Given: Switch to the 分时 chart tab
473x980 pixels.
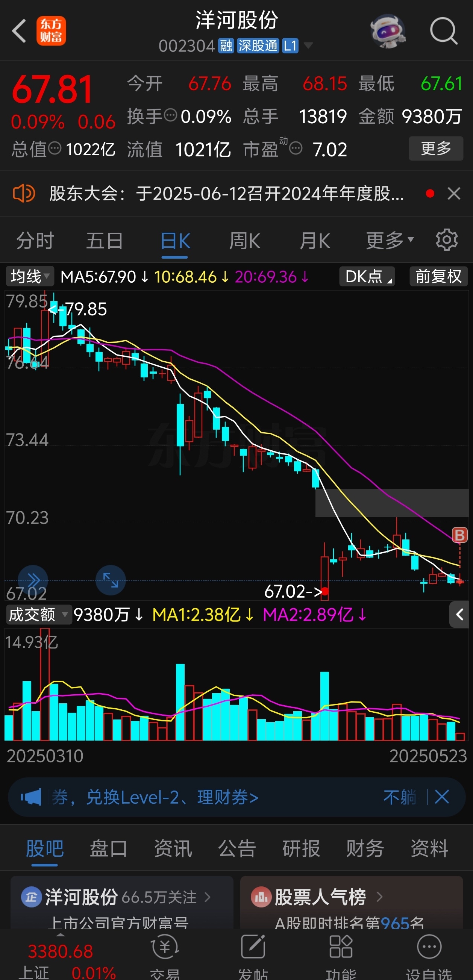Looking at the screenshot, I should point(35,241).
